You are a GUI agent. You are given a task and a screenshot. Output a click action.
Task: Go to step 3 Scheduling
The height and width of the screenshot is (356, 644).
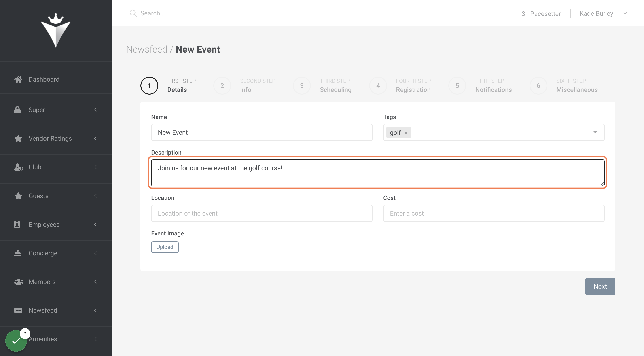pos(322,85)
